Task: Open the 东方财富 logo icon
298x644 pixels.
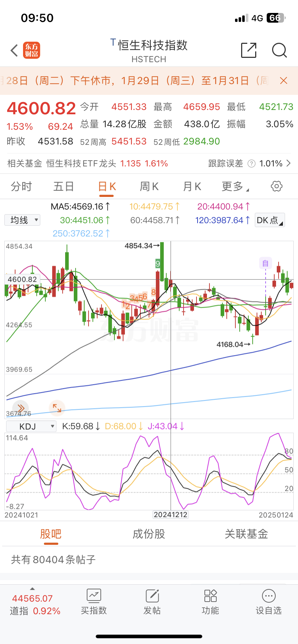Action: point(32,50)
